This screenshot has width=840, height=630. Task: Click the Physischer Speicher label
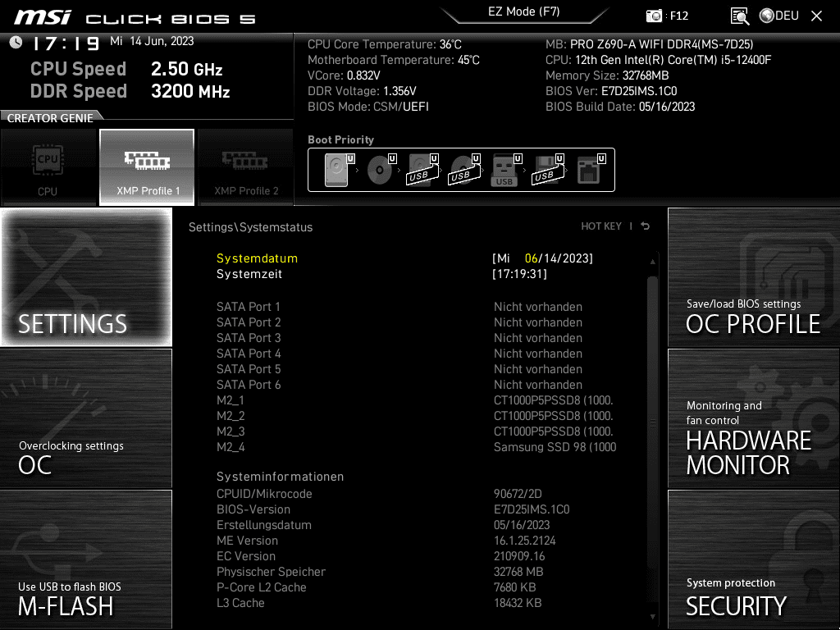point(271,572)
